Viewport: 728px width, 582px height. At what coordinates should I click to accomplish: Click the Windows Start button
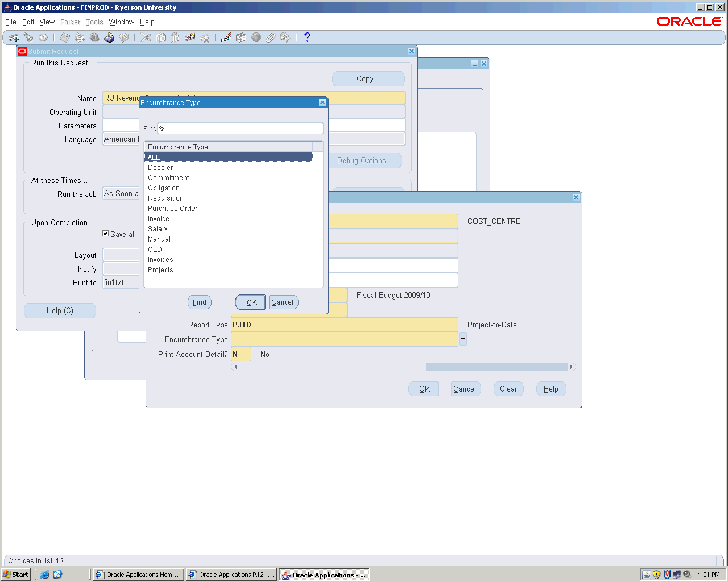click(16, 575)
